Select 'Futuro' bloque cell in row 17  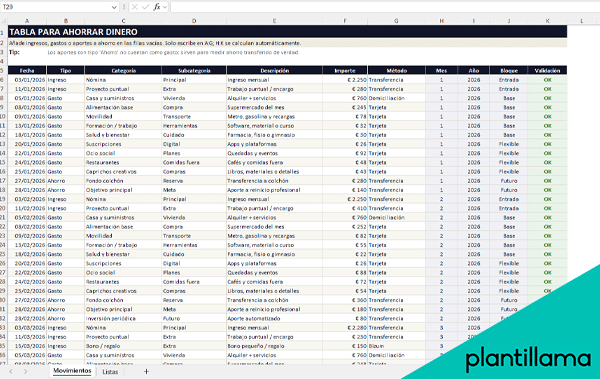[x=509, y=181]
